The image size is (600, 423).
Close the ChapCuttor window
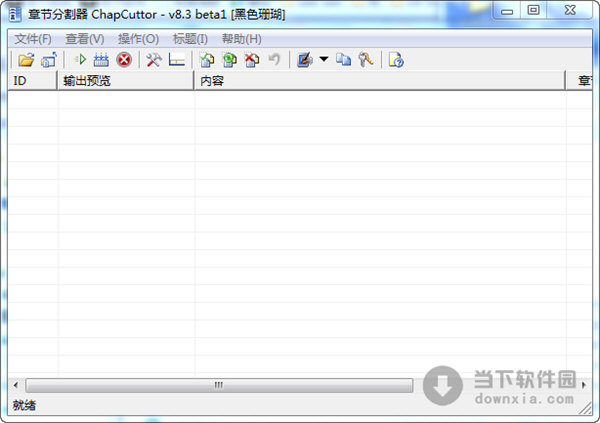point(570,10)
